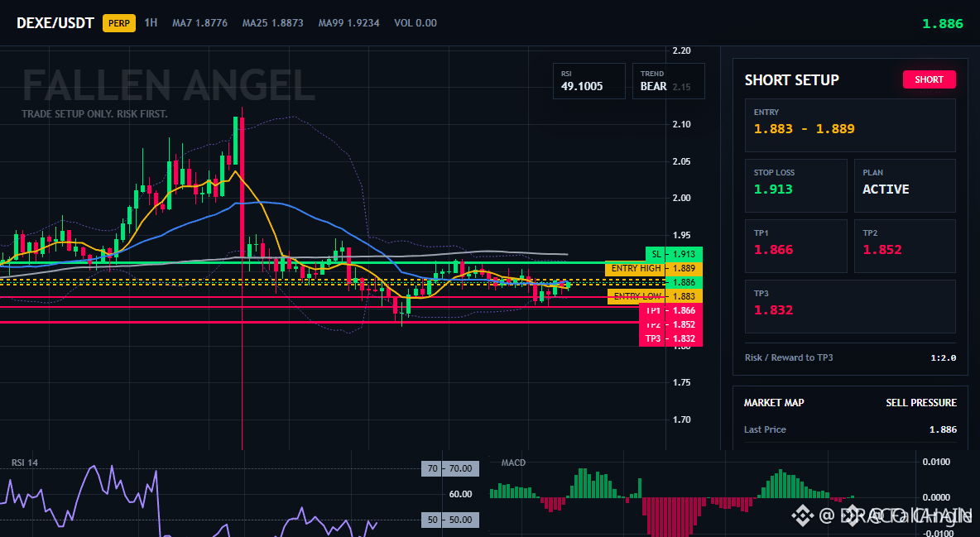Click the TP2 1.852 card in setup panel
This screenshot has width=980, height=537.
[x=905, y=246]
